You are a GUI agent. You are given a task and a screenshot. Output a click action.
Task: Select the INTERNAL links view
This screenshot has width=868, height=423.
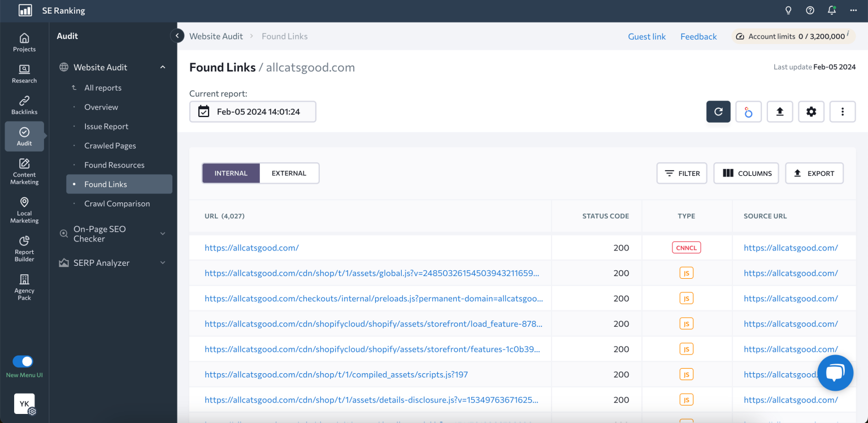coord(231,173)
